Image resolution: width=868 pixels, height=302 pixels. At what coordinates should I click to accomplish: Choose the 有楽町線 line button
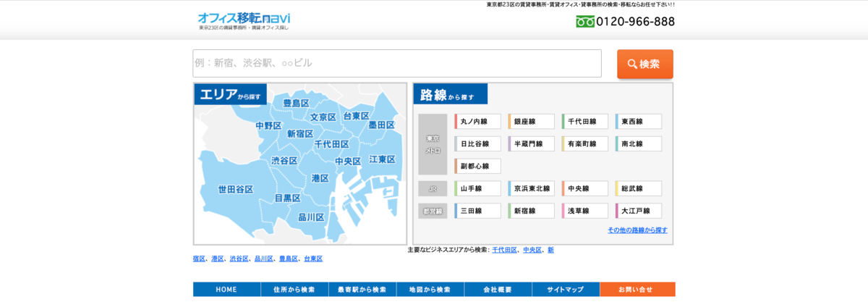click(584, 143)
